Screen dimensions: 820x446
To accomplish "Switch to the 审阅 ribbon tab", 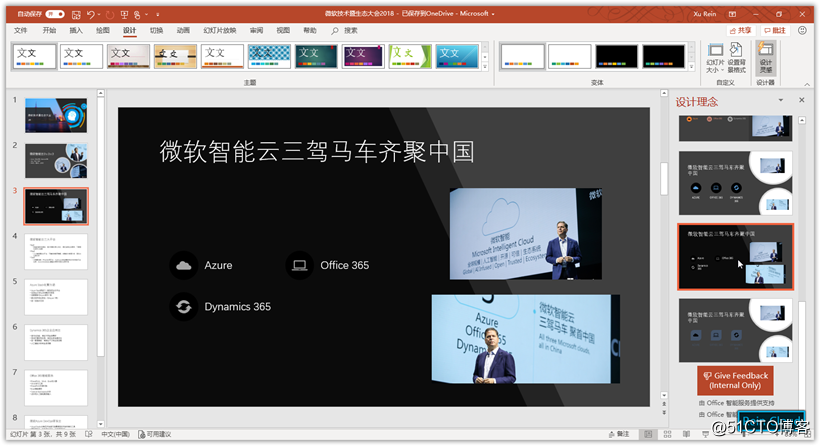I will [x=256, y=30].
